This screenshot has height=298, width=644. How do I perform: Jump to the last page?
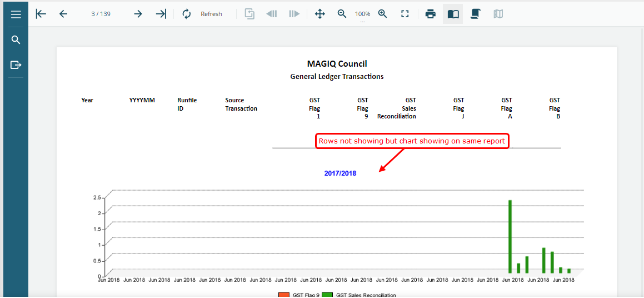(x=161, y=14)
